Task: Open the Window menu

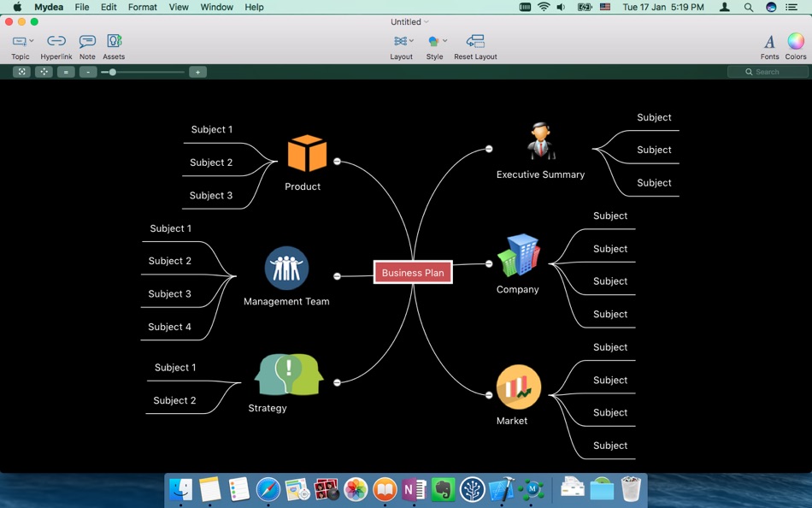Action: click(216, 7)
